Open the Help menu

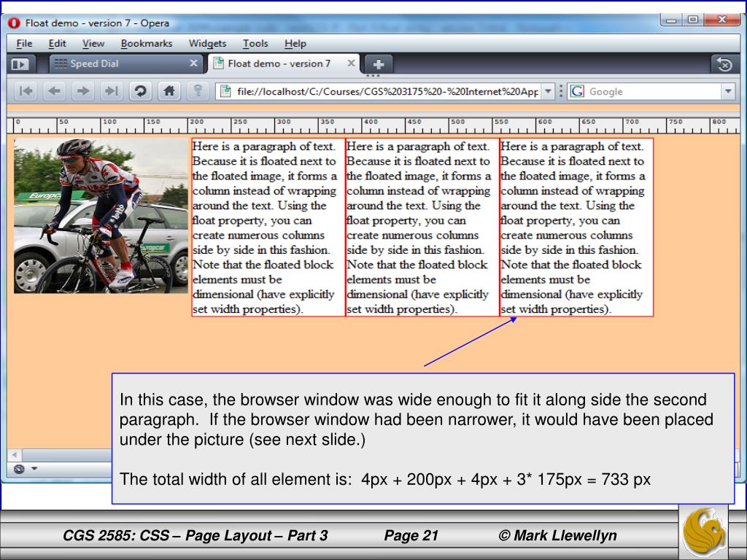point(295,43)
